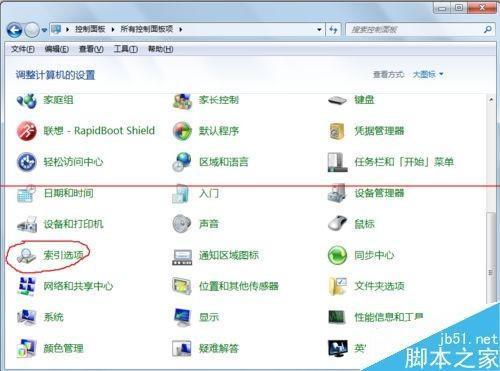This screenshot has width=500, height=371.
Task: Open the 颜色管理 icon
Action: 27,348
